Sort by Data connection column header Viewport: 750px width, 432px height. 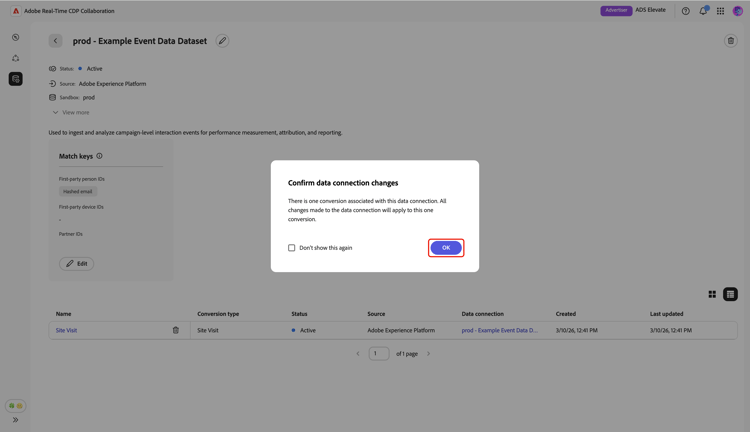pyautogui.click(x=483, y=314)
